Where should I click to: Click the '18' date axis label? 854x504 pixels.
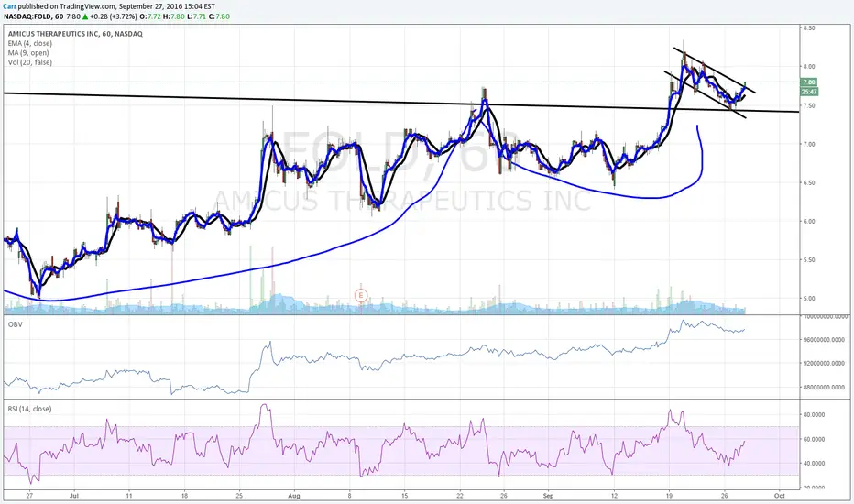tap(184, 496)
